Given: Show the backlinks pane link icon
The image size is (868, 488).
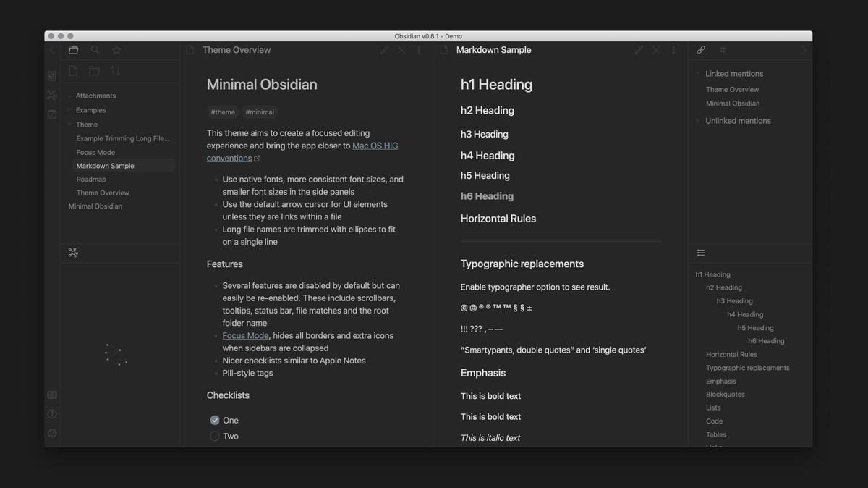Looking at the screenshot, I should pyautogui.click(x=701, y=50).
